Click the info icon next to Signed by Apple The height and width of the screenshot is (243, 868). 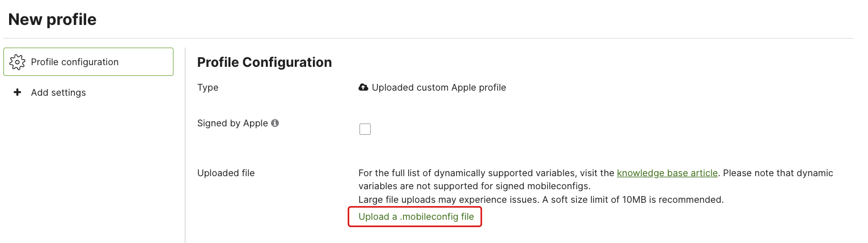coord(275,123)
